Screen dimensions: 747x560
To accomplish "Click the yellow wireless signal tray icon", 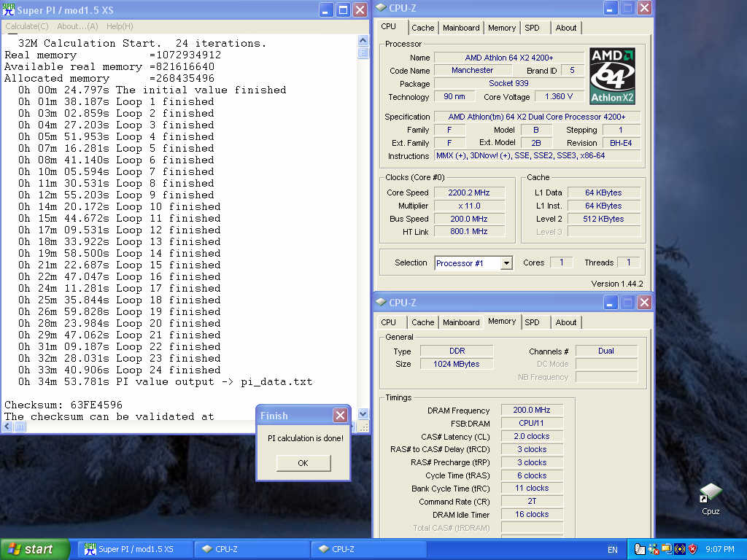I will point(679,549).
